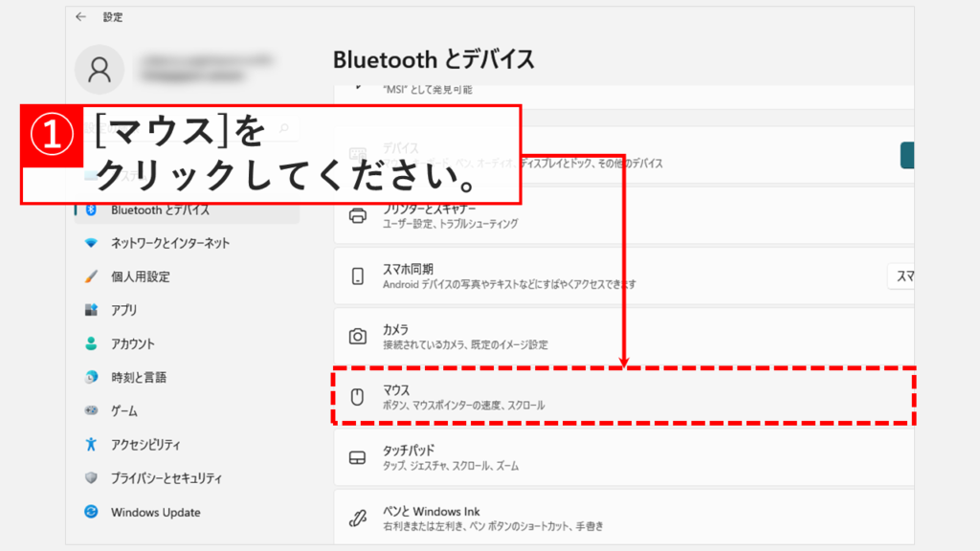Screen dimensions: 980x551
Task: Open アプリ settings category
Action: [x=187, y=310]
